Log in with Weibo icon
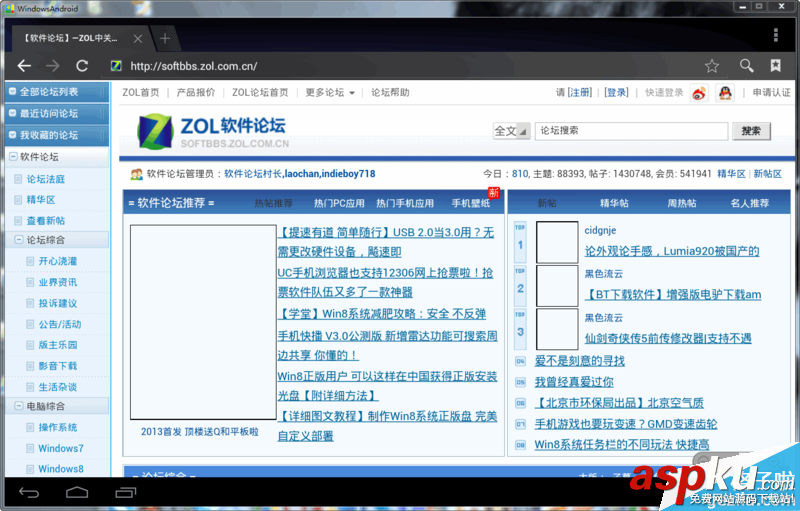 [x=699, y=93]
